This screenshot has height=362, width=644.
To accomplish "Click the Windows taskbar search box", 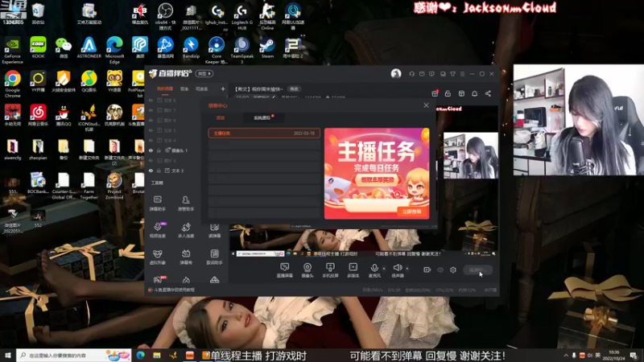I will coord(74,355).
